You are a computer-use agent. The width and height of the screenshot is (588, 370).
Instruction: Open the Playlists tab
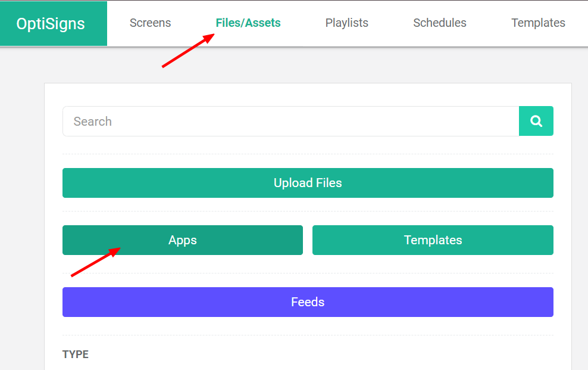tap(346, 23)
